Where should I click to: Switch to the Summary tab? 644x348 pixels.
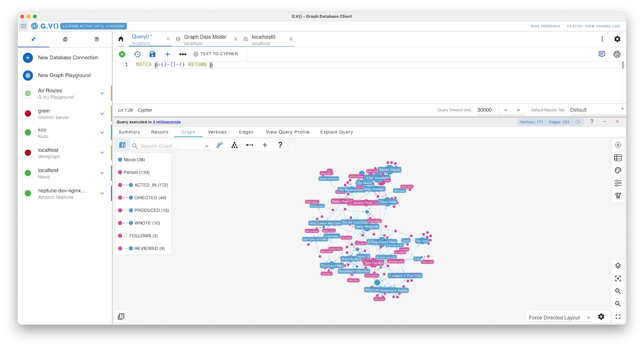(129, 132)
